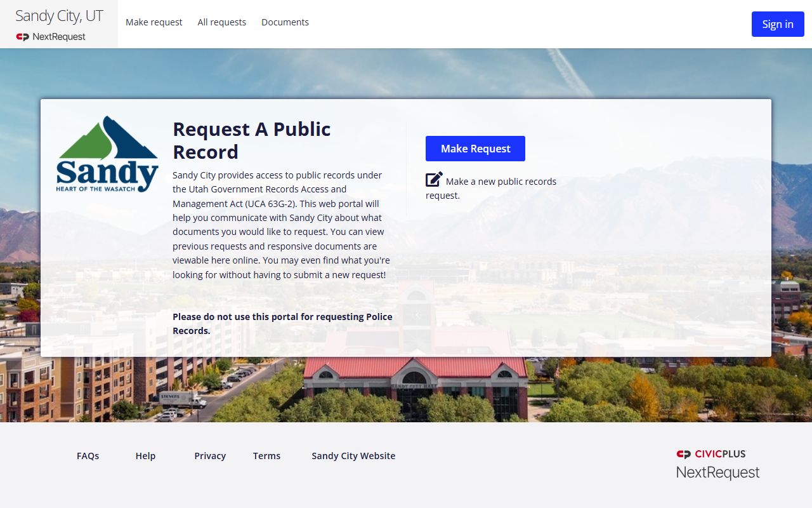Visit the Sandy City Website link
The image size is (812, 508).
pyautogui.click(x=353, y=456)
